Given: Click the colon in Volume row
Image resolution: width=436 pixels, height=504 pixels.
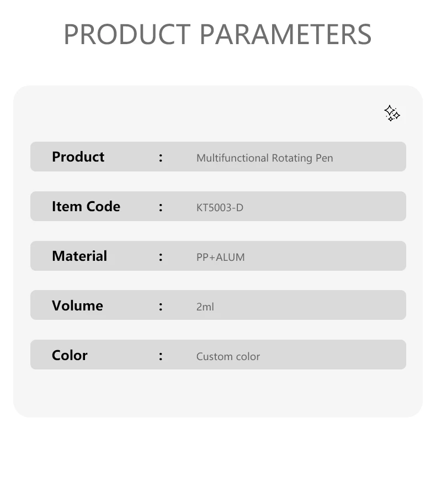Looking at the screenshot, I should [161, 307].
